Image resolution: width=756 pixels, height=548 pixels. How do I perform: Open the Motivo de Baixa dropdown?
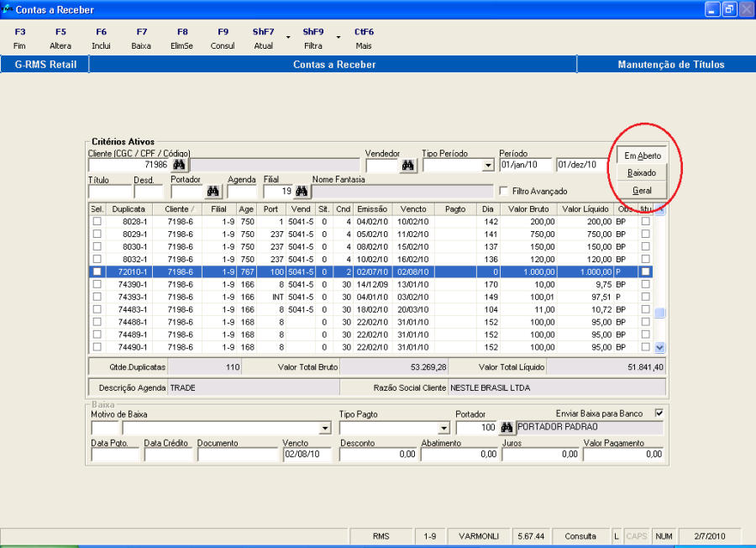[x=325, y=428]
